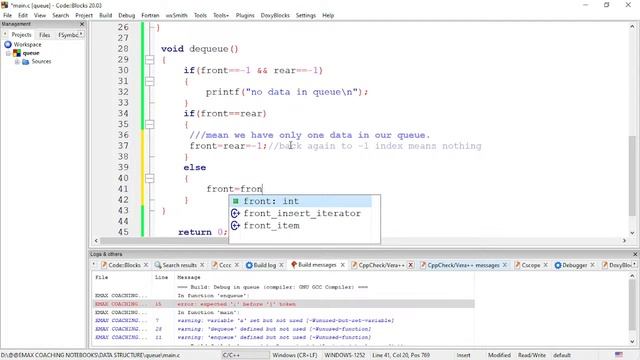Click the Build messages scroll down arrow
Image resolution: width=640 pixels, height=360 pixels.
(632, 342)
